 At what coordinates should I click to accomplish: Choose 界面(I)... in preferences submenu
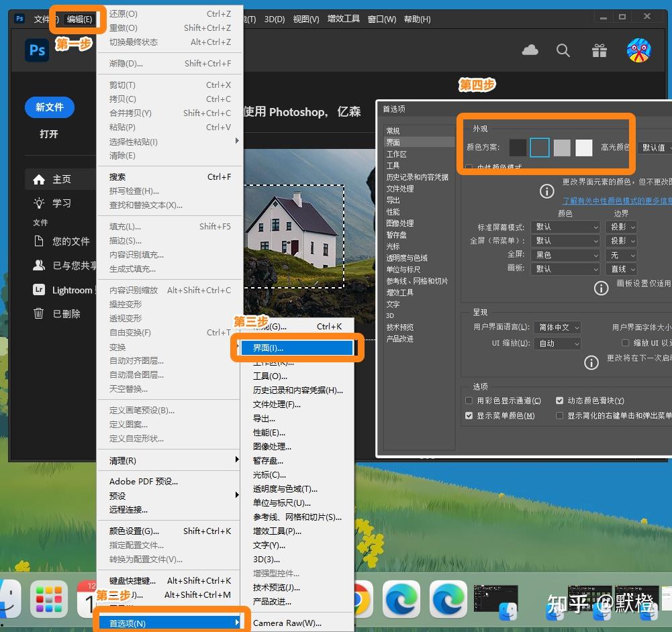297,348
